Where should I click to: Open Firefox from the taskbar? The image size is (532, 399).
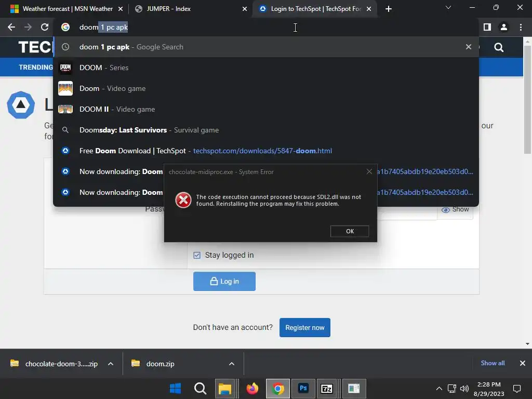coord(252,389)
